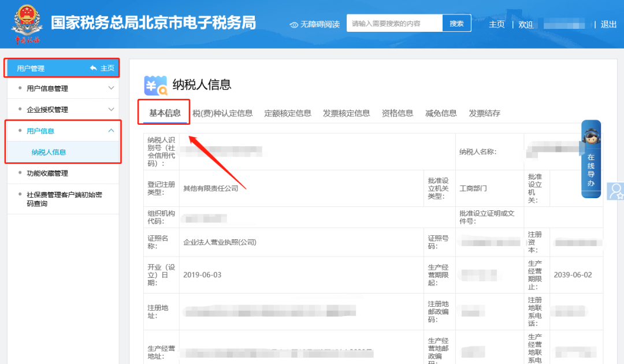Click the search content input field
Screen dimensions: 624x364
tap(395, 24)
